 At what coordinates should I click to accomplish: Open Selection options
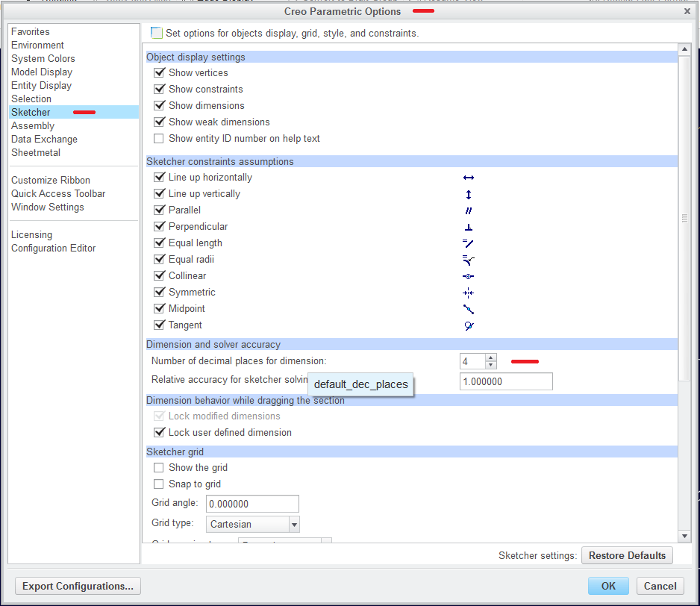tap(31, 99)
